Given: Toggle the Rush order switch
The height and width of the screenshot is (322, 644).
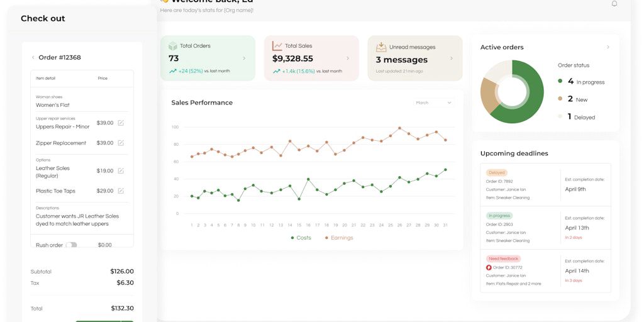Looking at the screenshot, I should (x=71, y=245).
